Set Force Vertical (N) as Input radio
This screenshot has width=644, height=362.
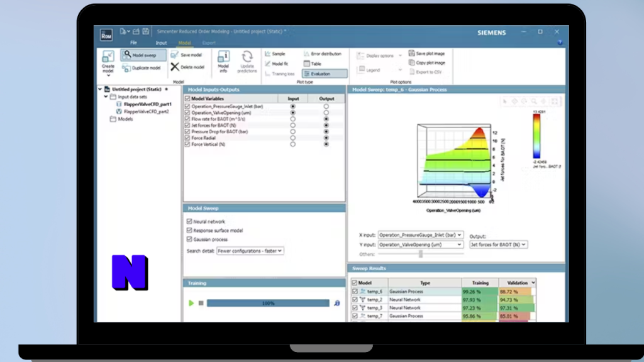tap(293, 144)
